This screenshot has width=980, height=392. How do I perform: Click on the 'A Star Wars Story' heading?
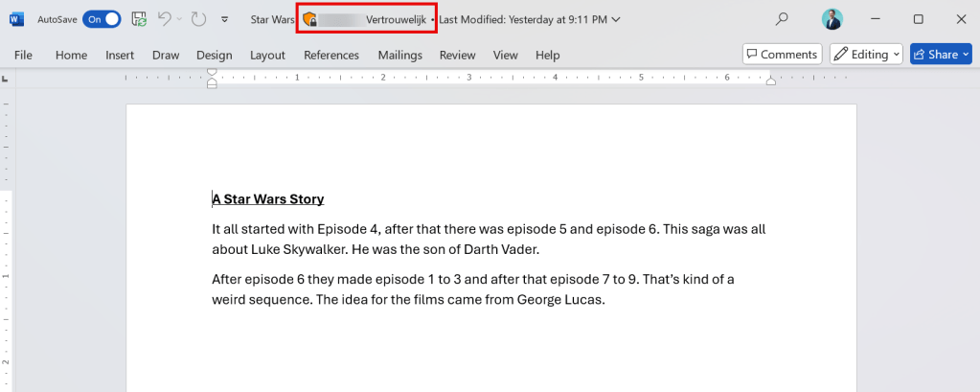268,199
